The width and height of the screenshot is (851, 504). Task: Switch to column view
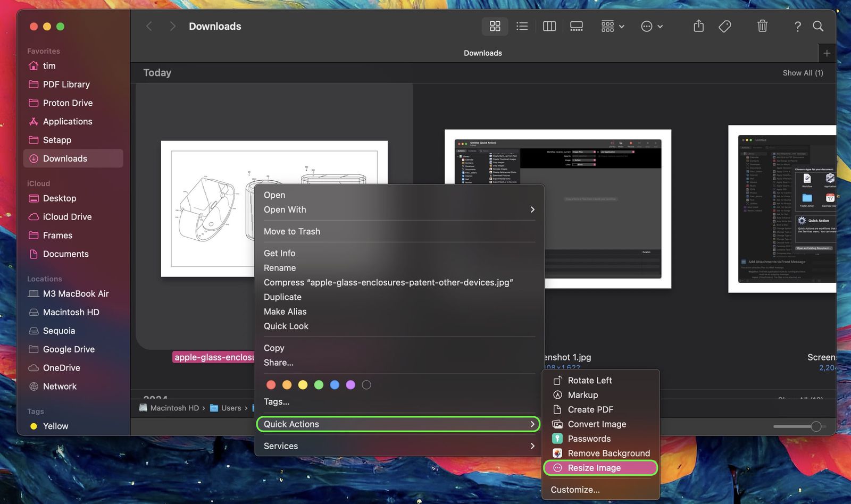click(549, 26)
